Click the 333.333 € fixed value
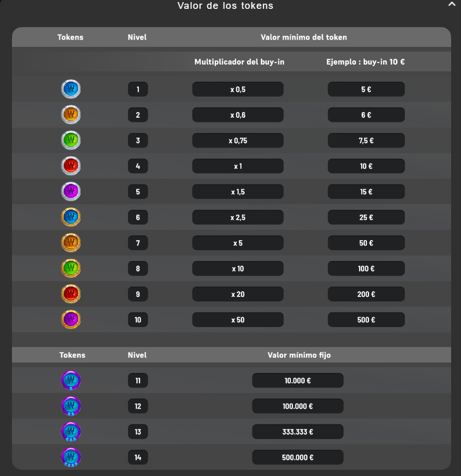This screenshot has height=476, width=461. [x=298, y=432]
